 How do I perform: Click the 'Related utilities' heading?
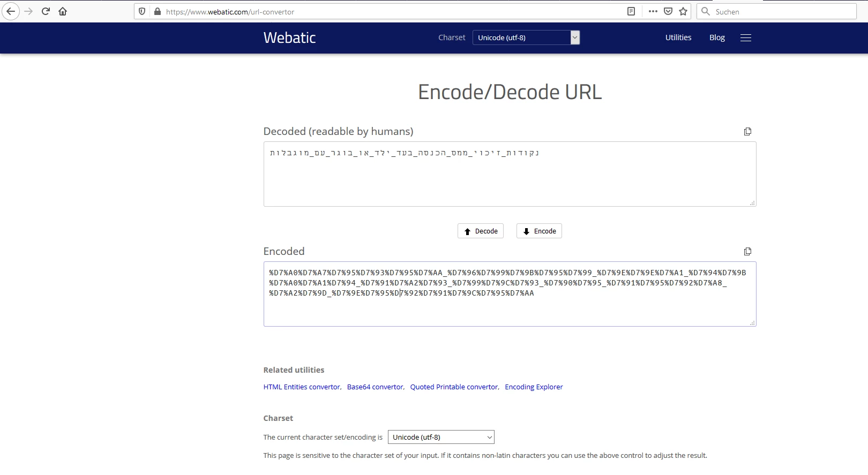pos(294,370)
